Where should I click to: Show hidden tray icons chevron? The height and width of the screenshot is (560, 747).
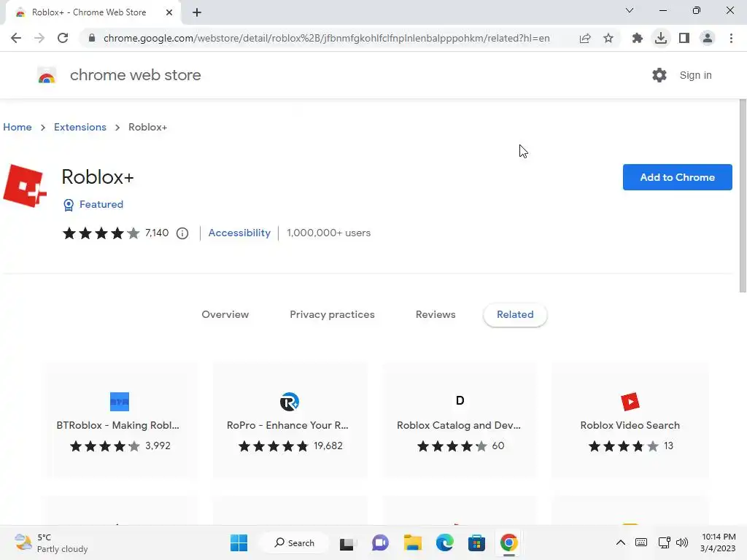pos(621,542)
